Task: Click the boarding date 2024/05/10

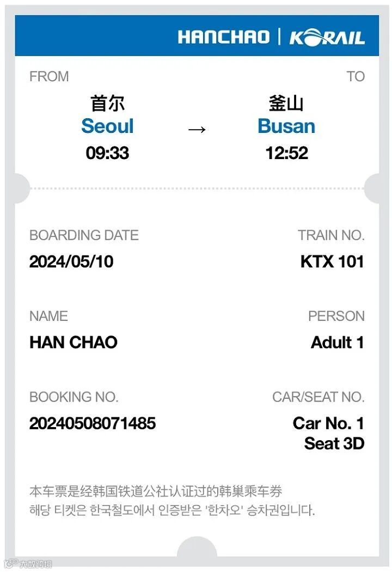Action: pyautogui.click(x=71, y=261)
